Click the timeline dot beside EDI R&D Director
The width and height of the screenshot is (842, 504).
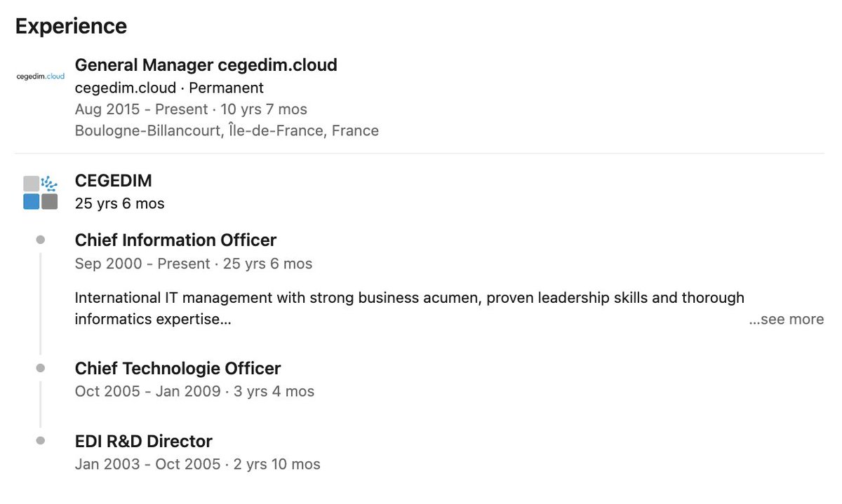tap(40, 441)
